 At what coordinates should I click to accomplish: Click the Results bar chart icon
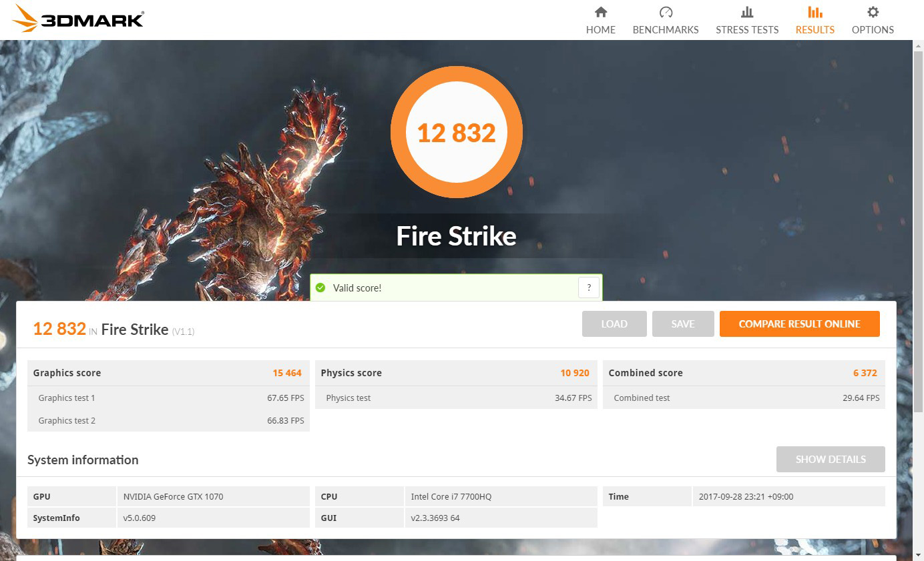815,12
